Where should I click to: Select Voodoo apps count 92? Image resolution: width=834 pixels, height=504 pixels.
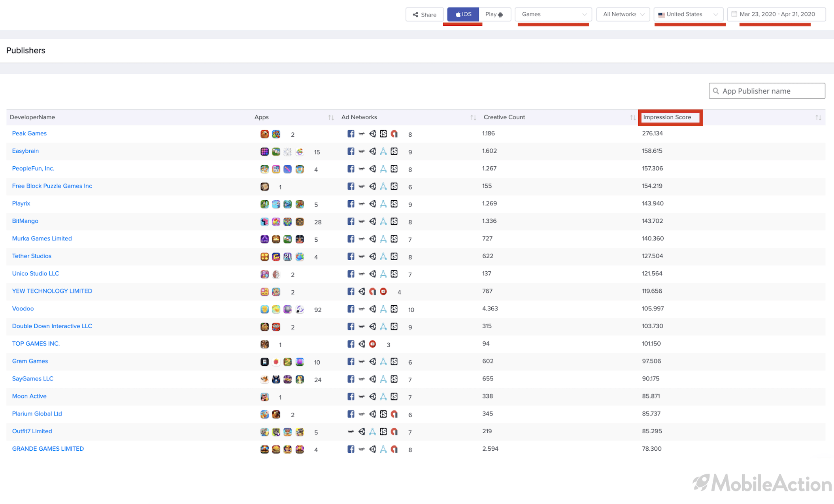coord(318,310)
